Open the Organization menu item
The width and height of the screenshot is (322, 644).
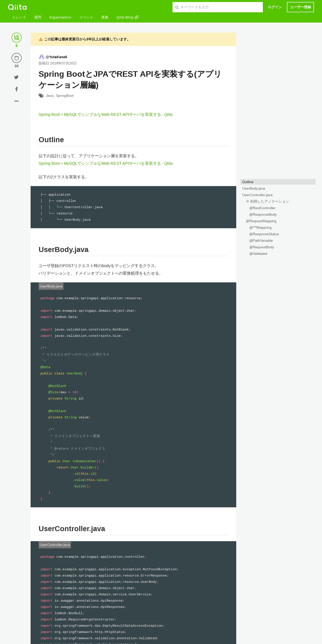click(x=60, y=17)
